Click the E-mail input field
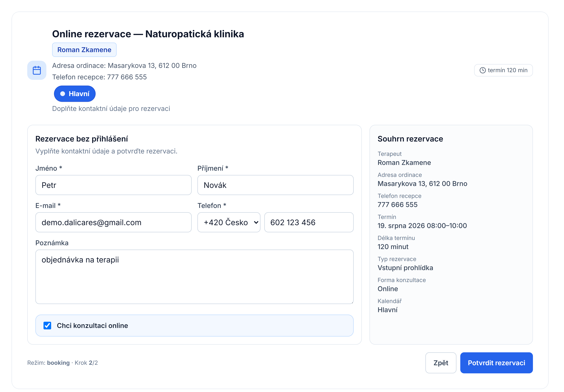Viewport: 564px width, 392px height. [x=113, y=222]
